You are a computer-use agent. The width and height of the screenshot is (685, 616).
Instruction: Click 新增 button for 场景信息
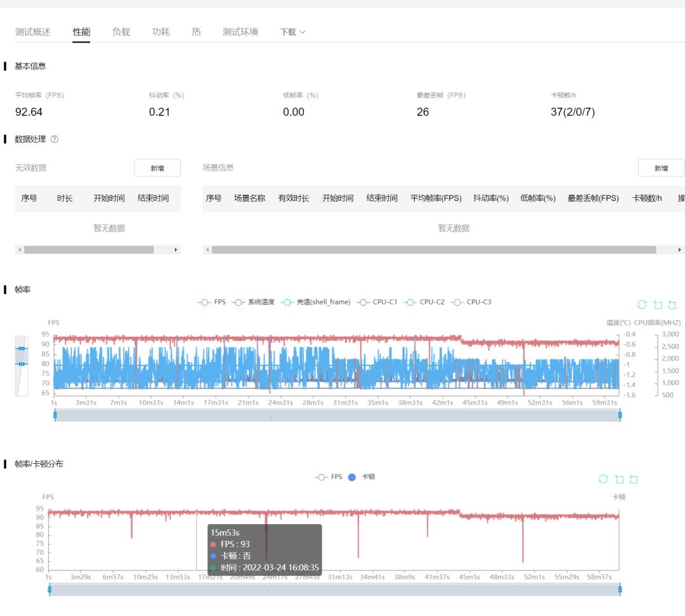coord(661,168)
